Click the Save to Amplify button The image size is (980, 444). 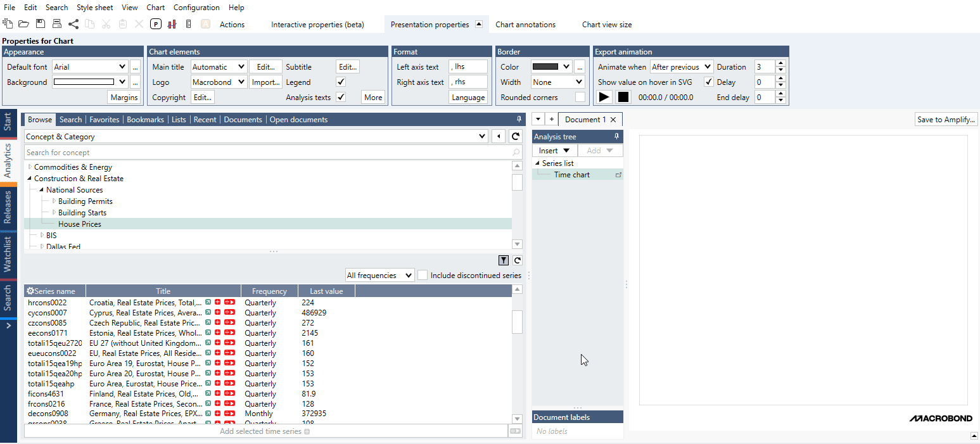pos(946,120)
